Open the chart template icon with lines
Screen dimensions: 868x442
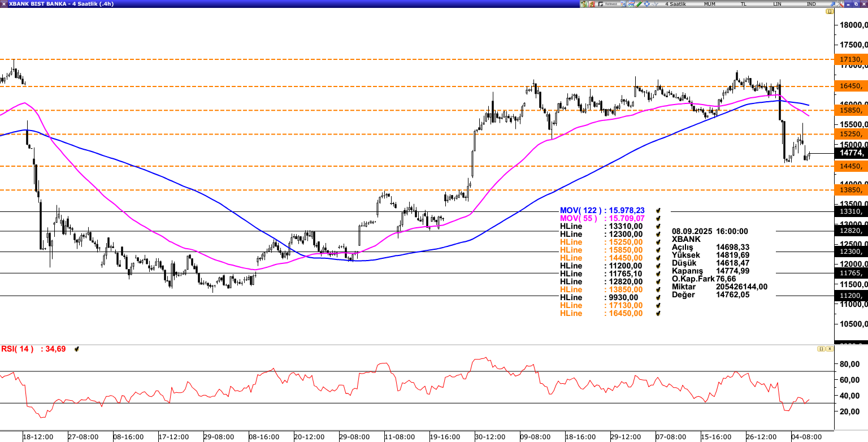tap(631, 4)
